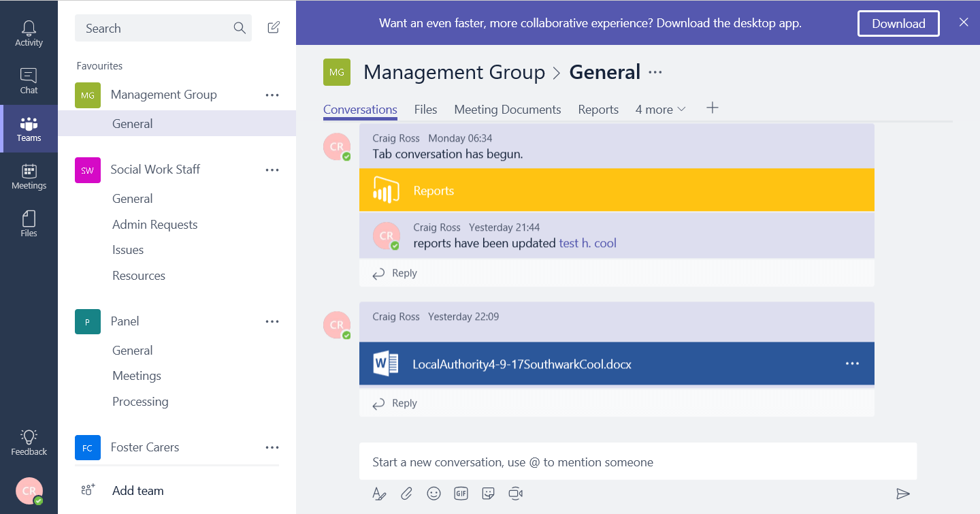The image size is (980, 514).
Task: Attach a file with paperclip icon
Action: click(x=406, y=494)
